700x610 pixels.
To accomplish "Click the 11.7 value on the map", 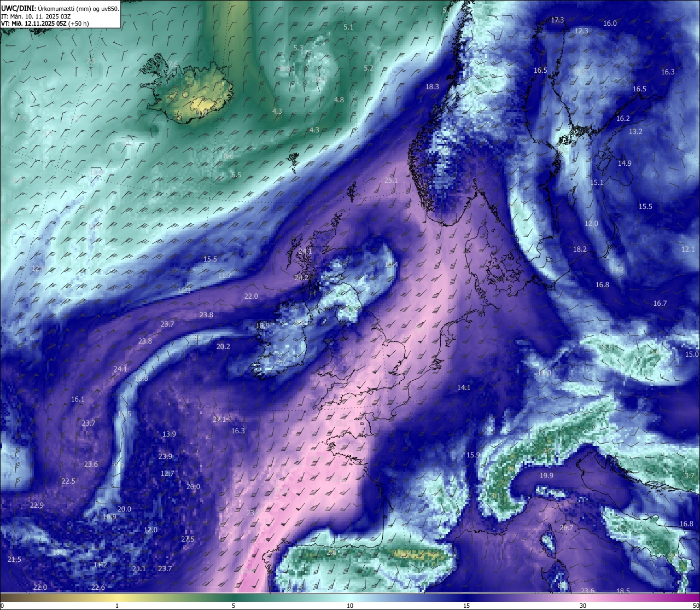I will [225, 276].
